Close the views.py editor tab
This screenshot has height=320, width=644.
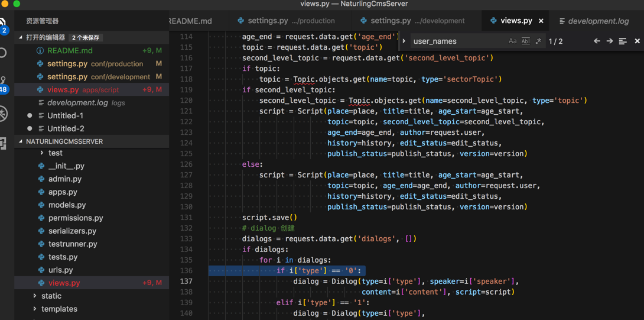point(541,21)
